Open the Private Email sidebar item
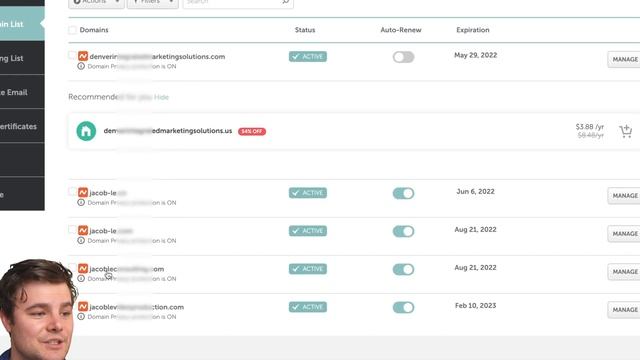 tap(22, 92)
